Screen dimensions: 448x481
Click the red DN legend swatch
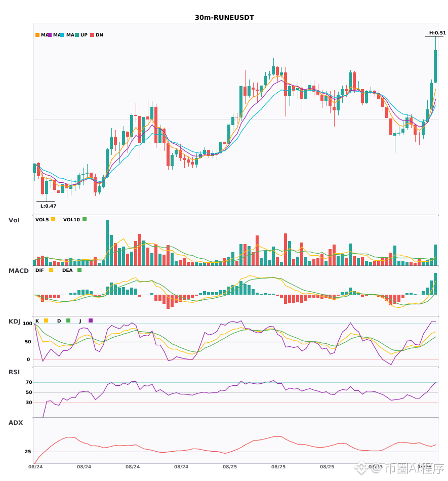pyautogui.click(x=92, y=35)
